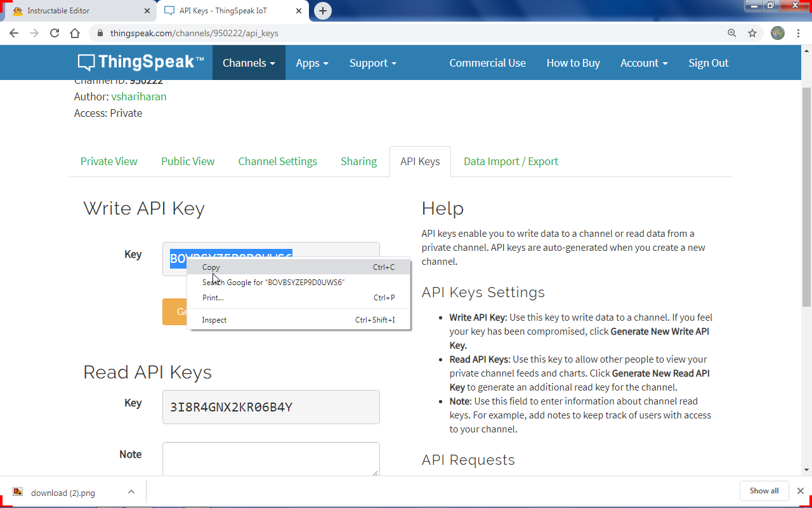The height and width of the screenshot is (508, 812).
Task: Click the Access: Private text
Action: click(108, 113)
